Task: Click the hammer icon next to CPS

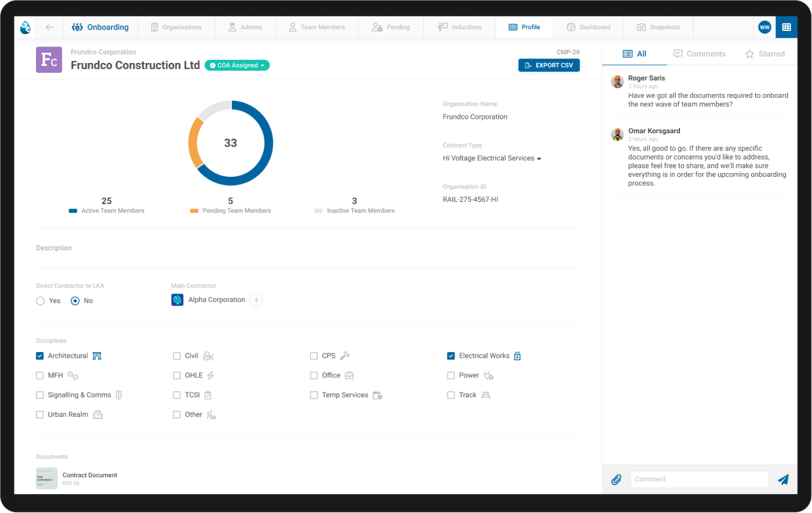Action: (x=345, y=355)
